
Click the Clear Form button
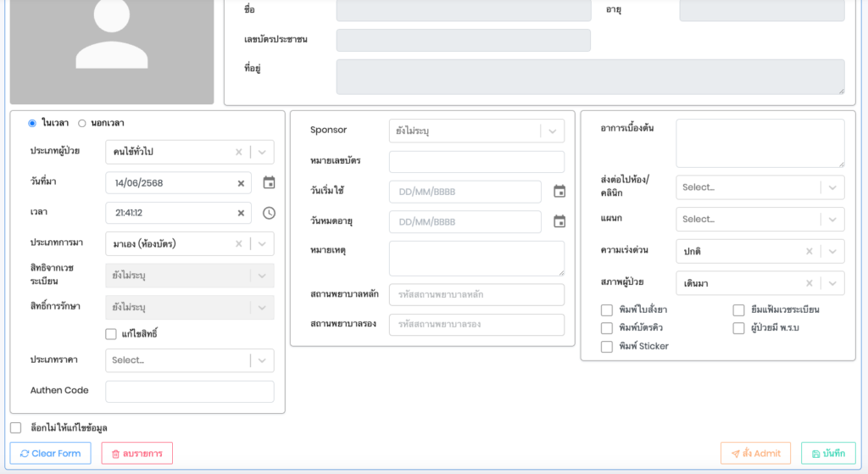(50, 454)
